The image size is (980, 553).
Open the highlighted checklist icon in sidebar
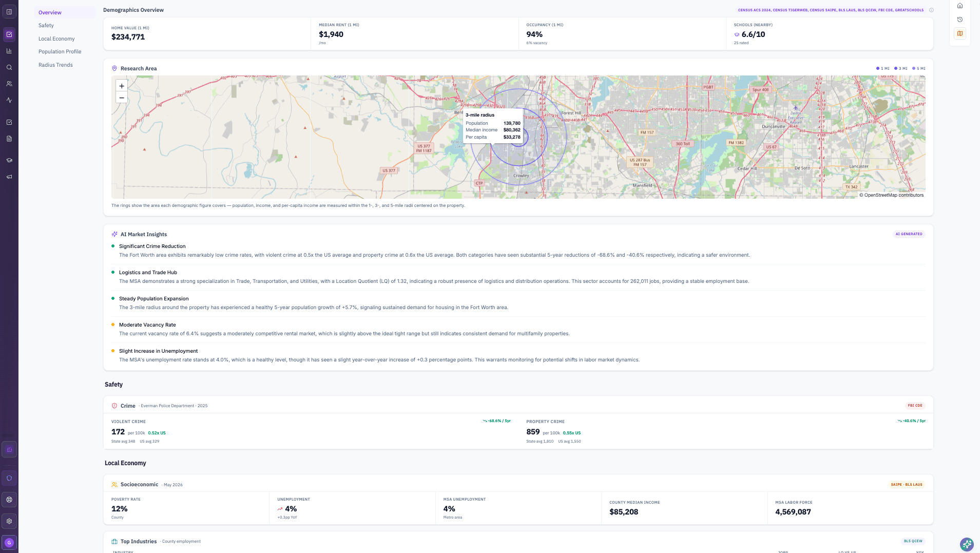pyautogui.click(x=9, y=34)
